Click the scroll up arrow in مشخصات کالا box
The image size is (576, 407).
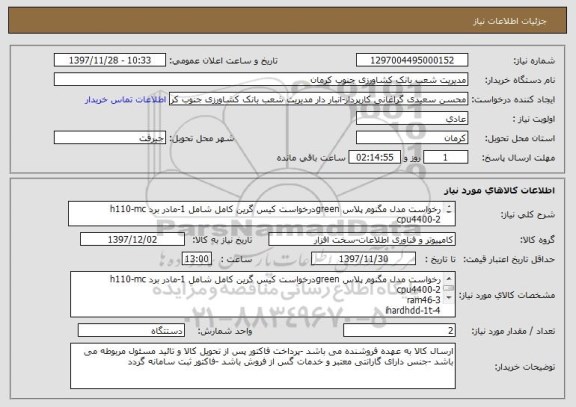pos(449,278)
